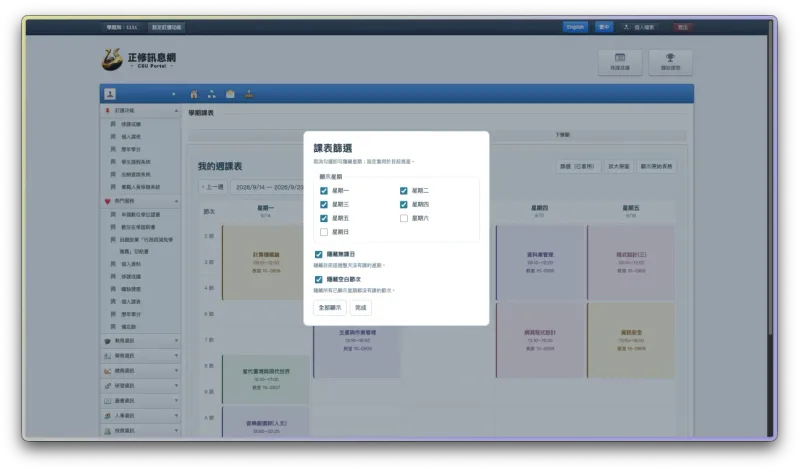This screenshot has height=471, width=800.
Task: Open 數位在學證明書 in sidebar
Action: pyautogui.click(x=138, y=227)
